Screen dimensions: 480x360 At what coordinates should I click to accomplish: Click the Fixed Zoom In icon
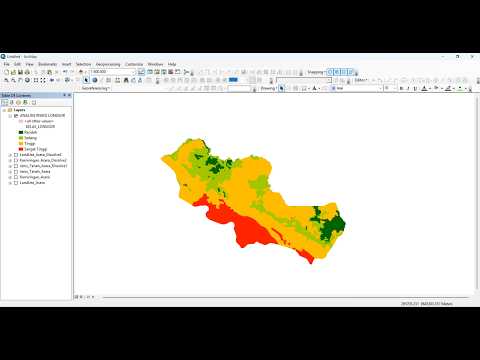point(36,80)
